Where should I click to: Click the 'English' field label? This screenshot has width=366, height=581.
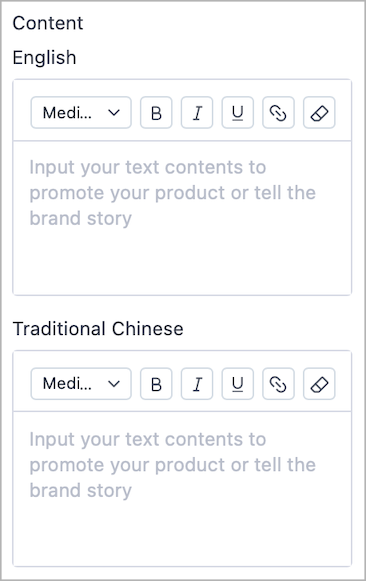click(x=44, y=58)
